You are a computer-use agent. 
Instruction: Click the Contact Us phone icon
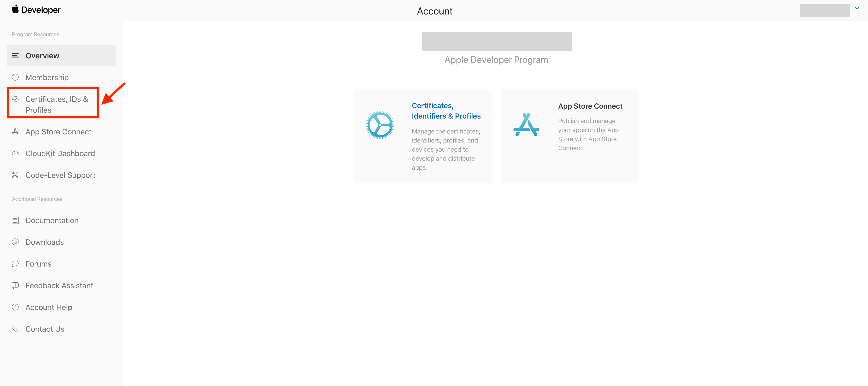(15, 329)
